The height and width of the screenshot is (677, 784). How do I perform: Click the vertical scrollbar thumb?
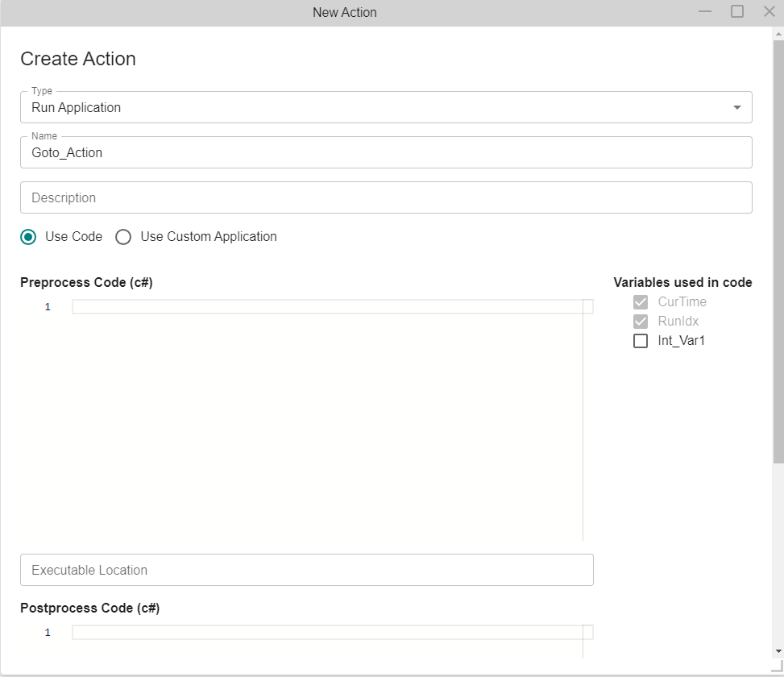pos(778,251)
